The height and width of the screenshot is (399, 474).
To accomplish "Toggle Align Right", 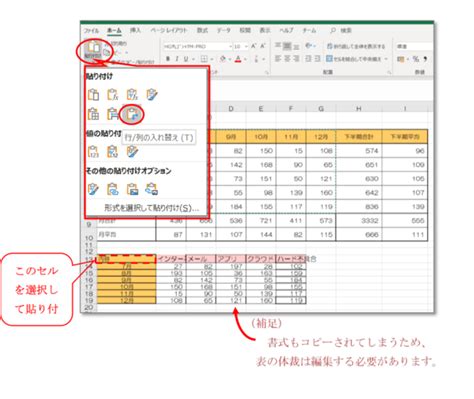I will (296, 59).
